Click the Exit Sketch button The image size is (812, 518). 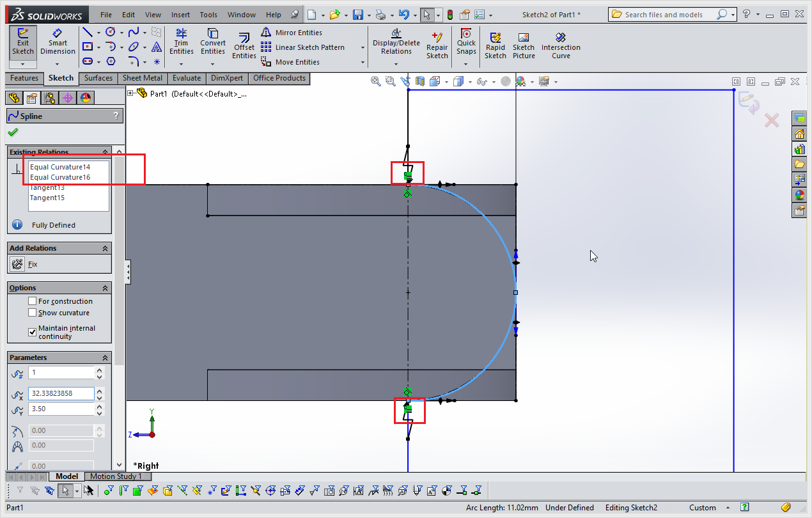click(x=22, y=42)
